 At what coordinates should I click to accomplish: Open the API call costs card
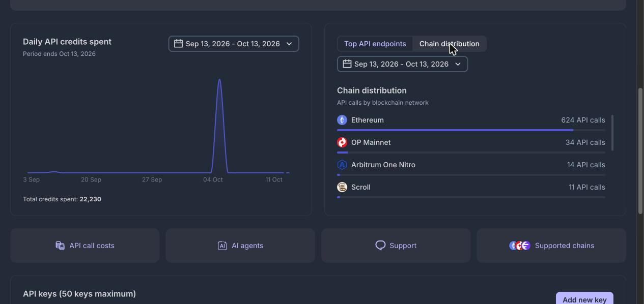coord(85,246)
